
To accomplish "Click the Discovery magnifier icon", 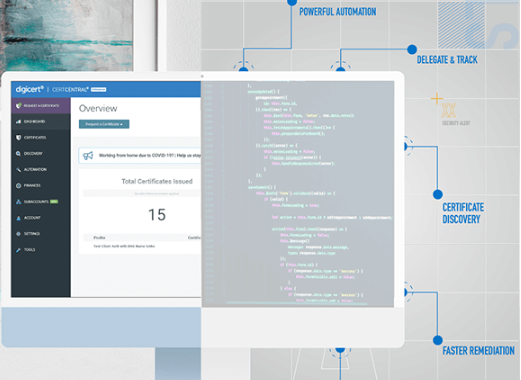I will pos(18,154).
